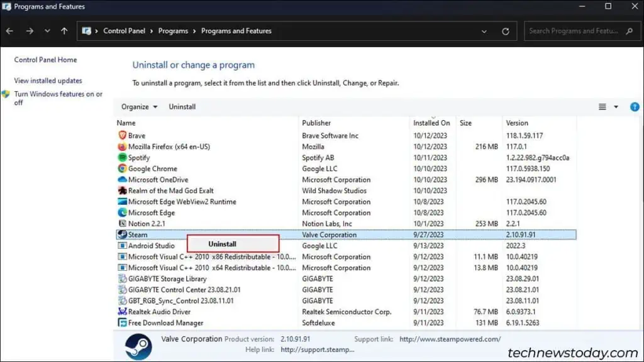Viewport: 644px width, 362px height.
Task: Click the back navigation arrow
Action: 9,30
